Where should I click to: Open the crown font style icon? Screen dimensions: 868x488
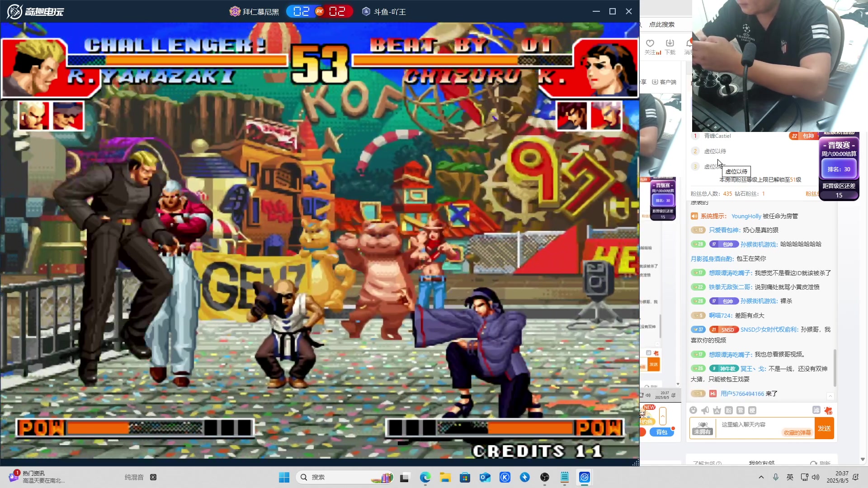pyautogui.click(x=717, y=410)
